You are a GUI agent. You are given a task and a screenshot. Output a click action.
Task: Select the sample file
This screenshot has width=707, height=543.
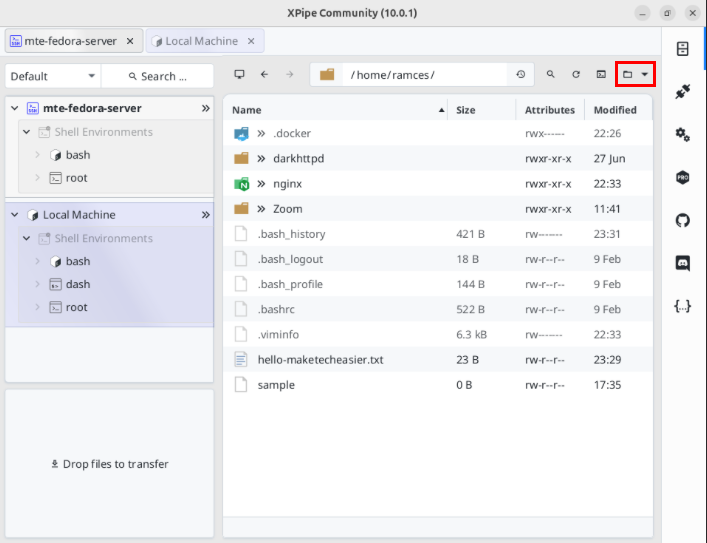[437, 385]
